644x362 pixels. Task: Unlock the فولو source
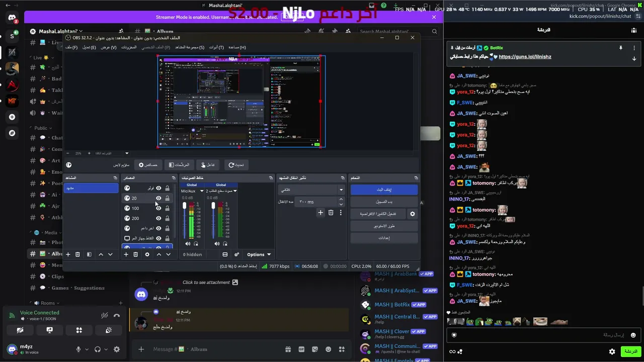coord(167,188)
